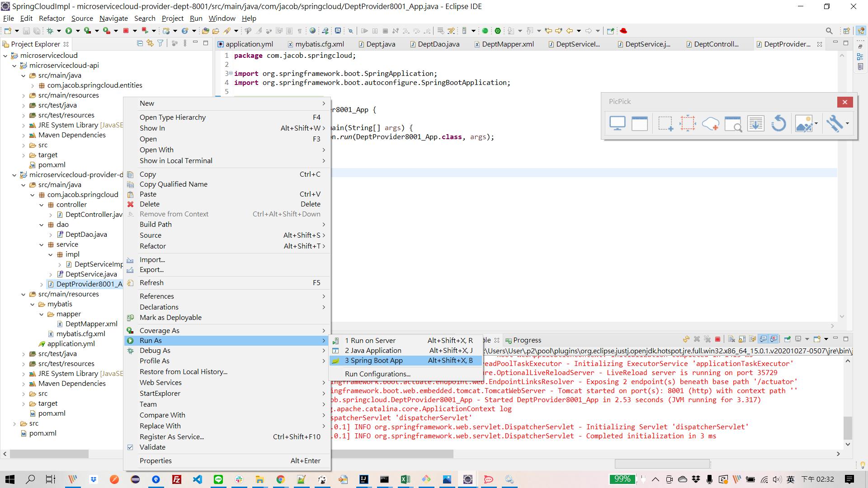This screenshot has width=868, height=488.
Task: Open Chrome from the taskbar
Action: 280,479
